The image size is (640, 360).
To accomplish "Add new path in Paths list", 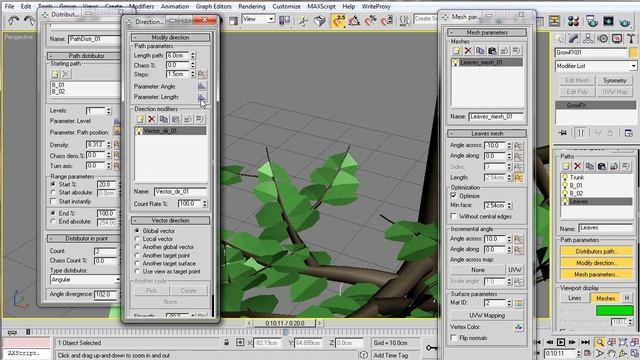I will [x=566, y=166].
